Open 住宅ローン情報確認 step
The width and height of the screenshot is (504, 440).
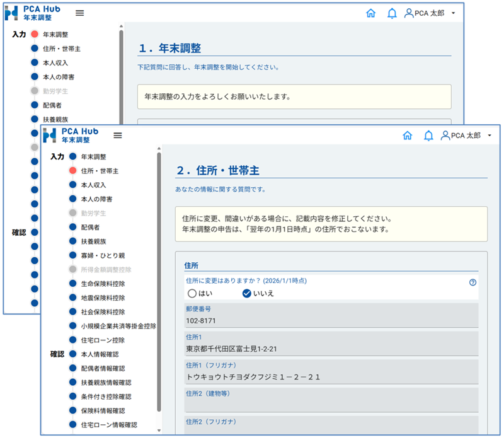[x=109, y=426]
